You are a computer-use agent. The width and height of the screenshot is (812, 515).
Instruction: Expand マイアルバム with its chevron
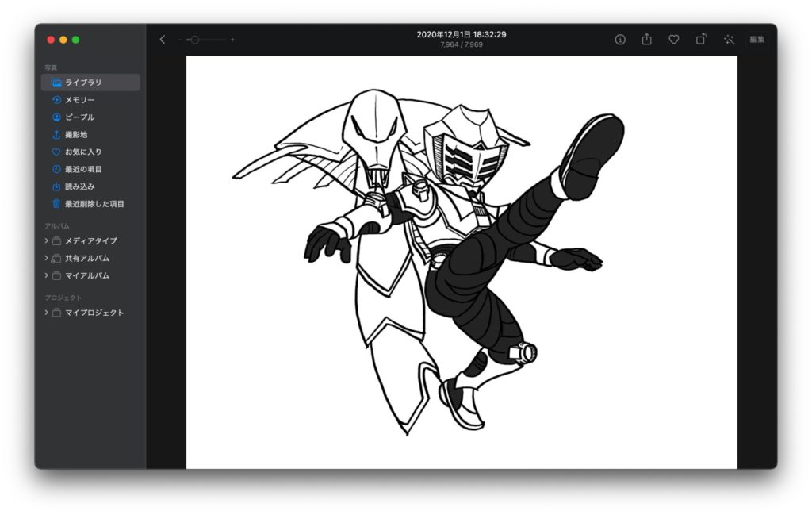click(46, 275)
